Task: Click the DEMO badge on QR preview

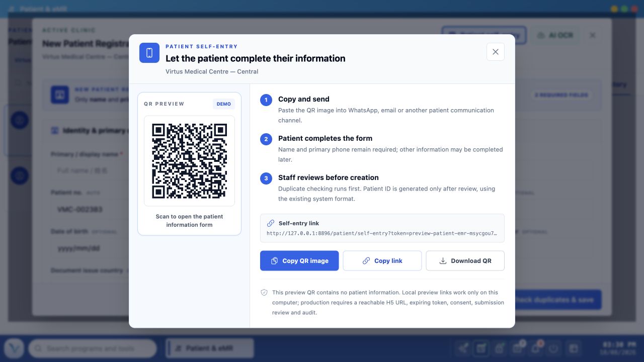Action: pyautogui.click(x=224, y=104)
